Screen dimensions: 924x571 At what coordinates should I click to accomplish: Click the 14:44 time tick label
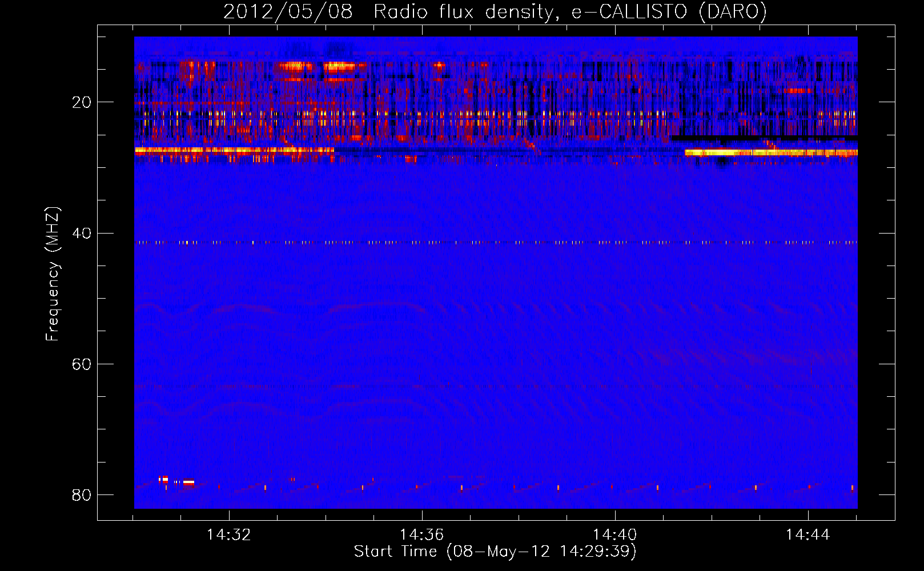808,535
